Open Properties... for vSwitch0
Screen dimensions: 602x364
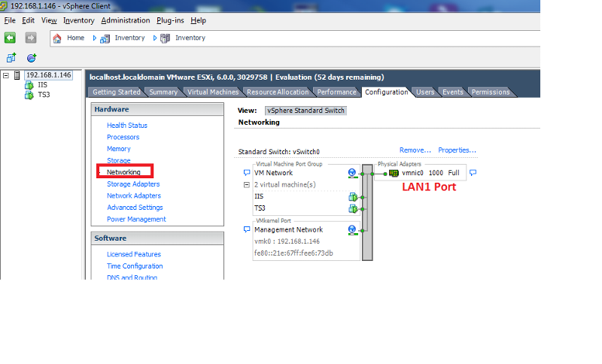point(457,150)
